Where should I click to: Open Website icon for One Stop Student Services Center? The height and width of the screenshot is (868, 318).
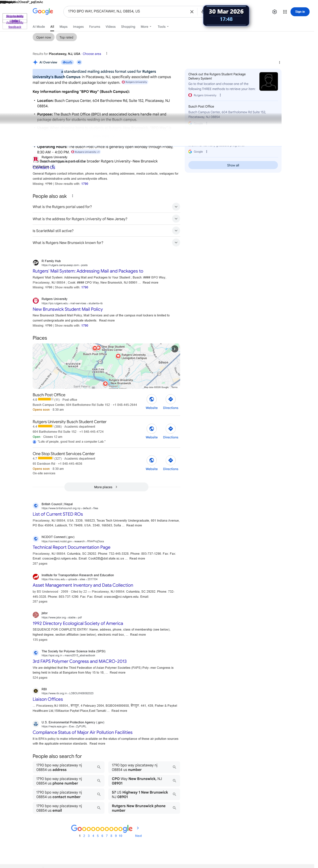(153, 465)
